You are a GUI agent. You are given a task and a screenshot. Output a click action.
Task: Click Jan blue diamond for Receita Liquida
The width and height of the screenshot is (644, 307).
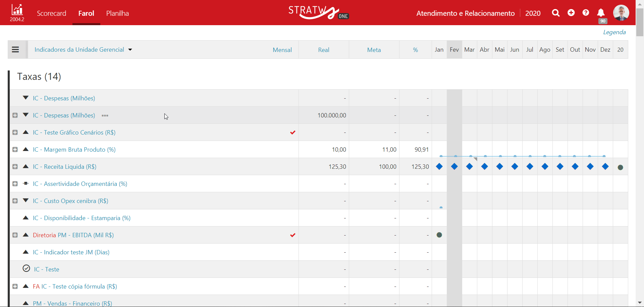tap(439, 166)
